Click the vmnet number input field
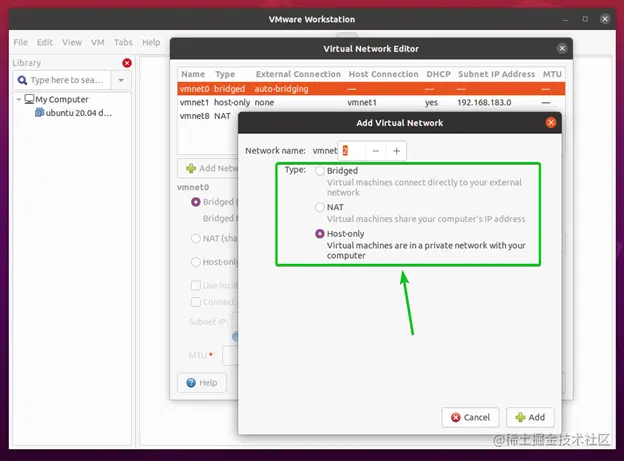Viewport: 624px width, 461px height. click(x=352, y=151)
